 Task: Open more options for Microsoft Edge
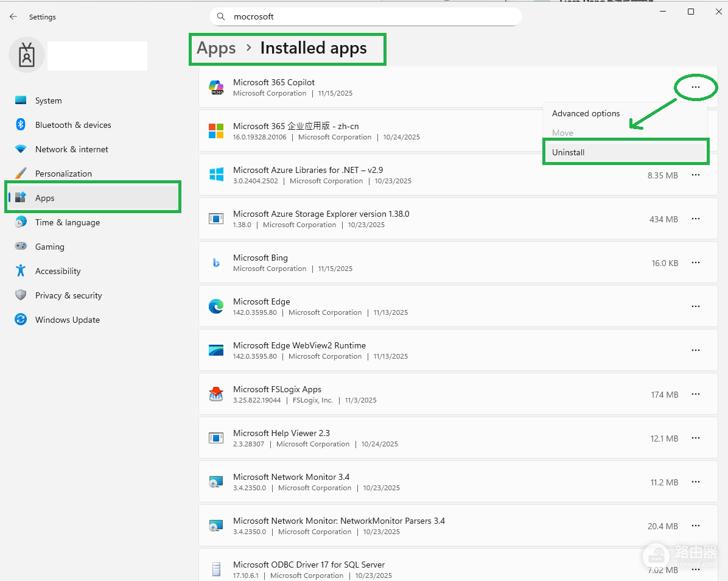pos(696,306)
